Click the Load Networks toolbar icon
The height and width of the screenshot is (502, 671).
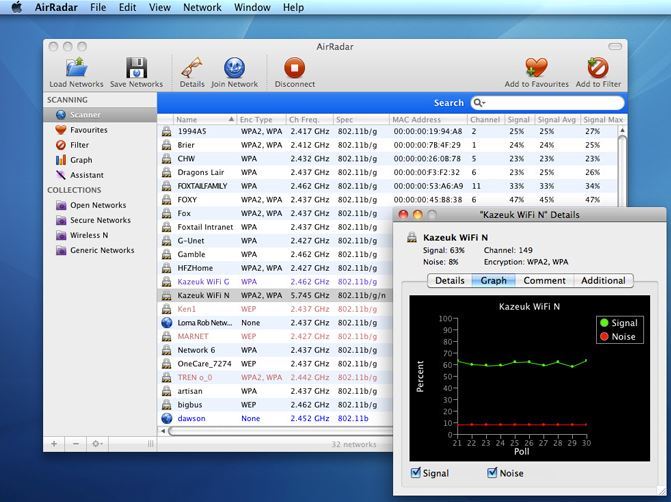coord(76,68)
